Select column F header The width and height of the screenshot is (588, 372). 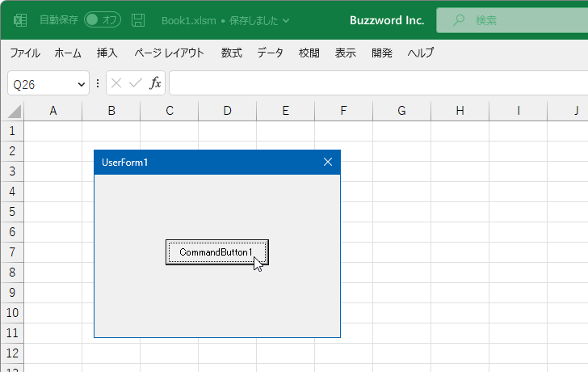(343, 111)
